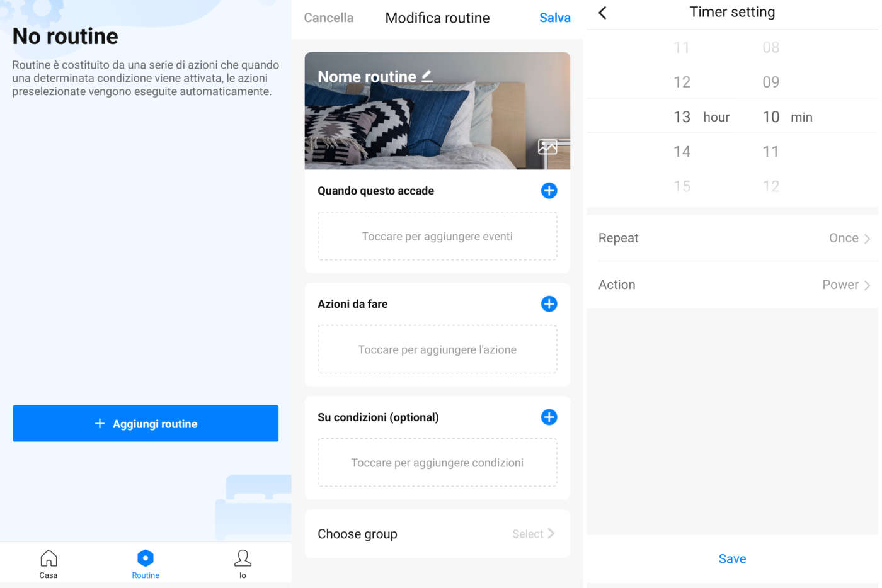Tap Toccare per aggiungere eventi box
Image resolution: width=882 pixels, height=588 pixels.
click(x=437, y=237)
